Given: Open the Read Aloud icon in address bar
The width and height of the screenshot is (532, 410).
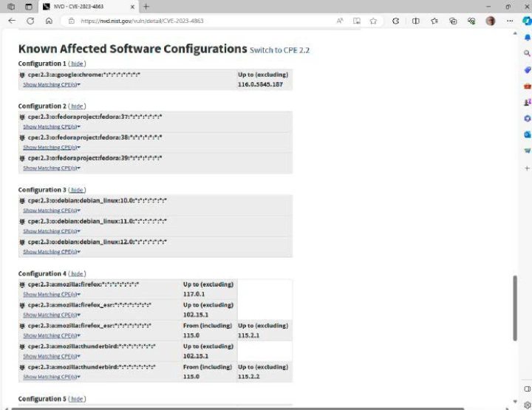Looking at the screenshot, I should point(340,21).
